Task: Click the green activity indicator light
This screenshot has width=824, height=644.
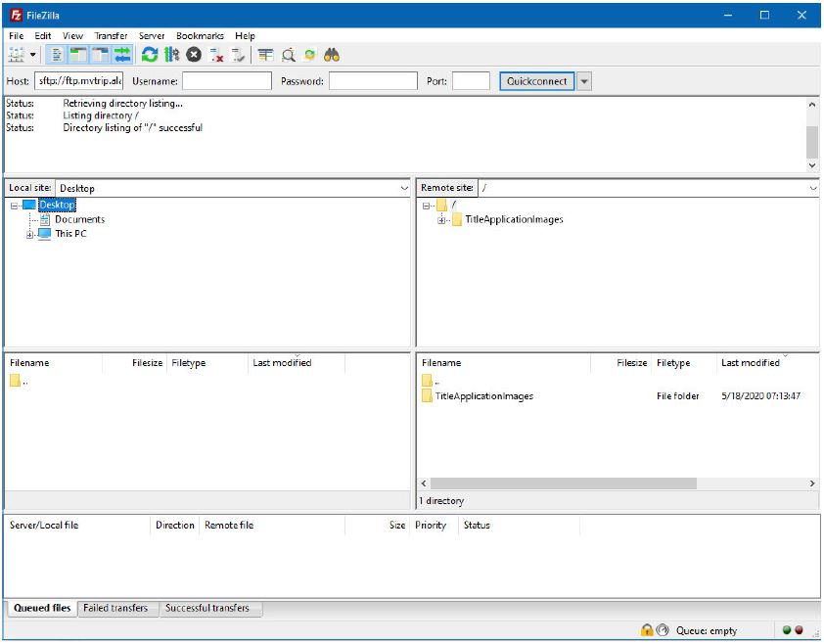Action: click(787, 629)
